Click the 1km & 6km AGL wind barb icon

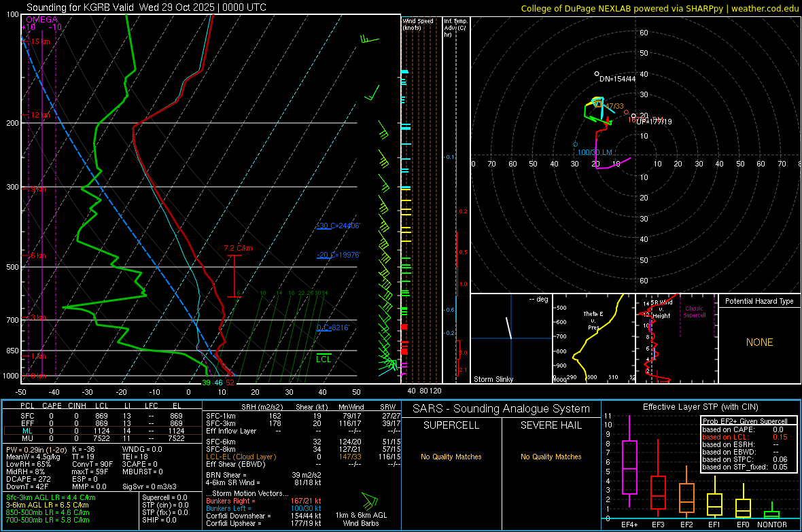369,500
